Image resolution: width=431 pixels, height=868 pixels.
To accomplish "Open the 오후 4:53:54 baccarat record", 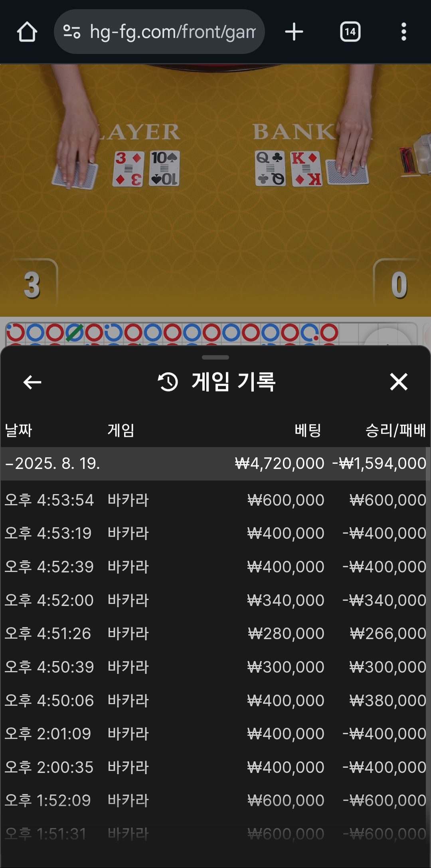I will coord(215,500).
